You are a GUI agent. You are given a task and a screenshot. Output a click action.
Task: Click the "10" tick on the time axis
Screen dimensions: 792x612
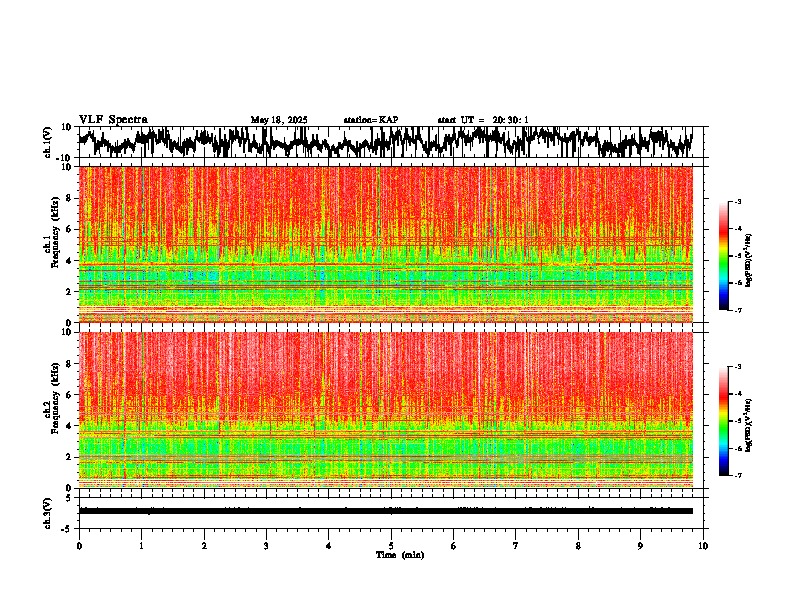703,546
